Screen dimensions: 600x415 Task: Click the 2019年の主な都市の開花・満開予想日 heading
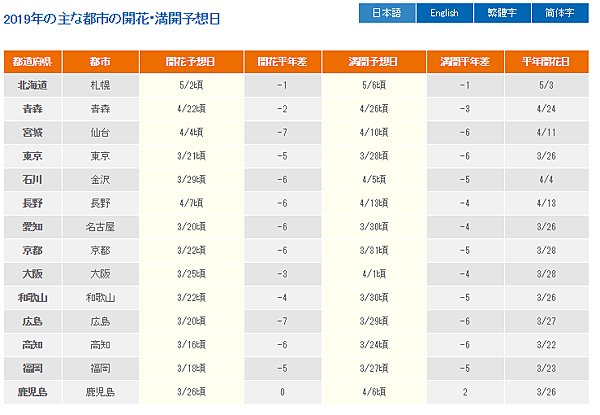[x=112, y=19]
